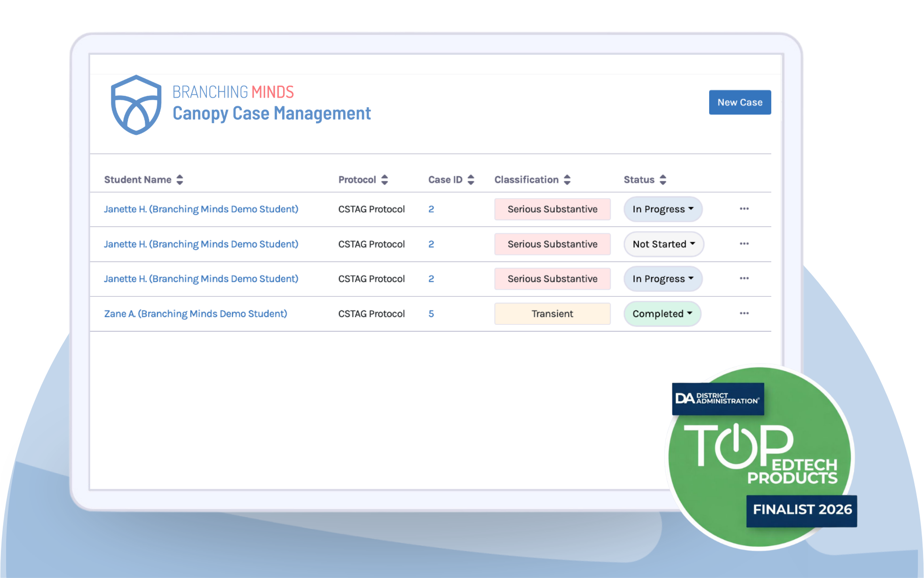Click the New Case button
Screen dimensions: 924x578
[x=740, y=102]
